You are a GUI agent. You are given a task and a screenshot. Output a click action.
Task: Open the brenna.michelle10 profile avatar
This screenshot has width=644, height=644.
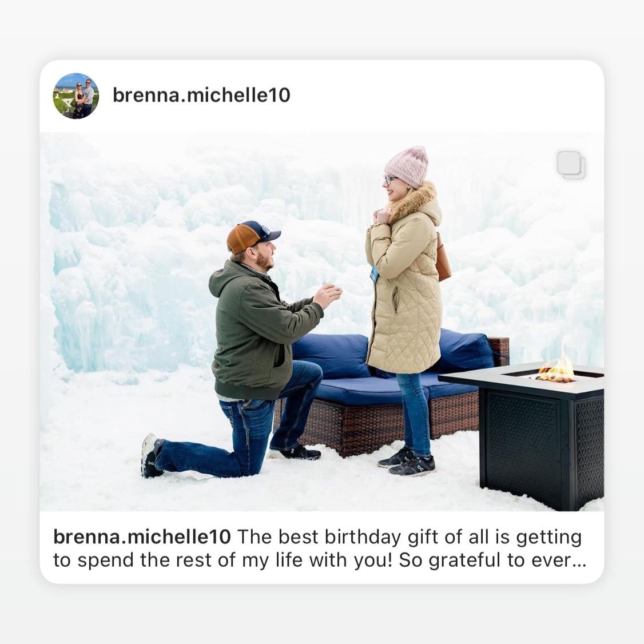tap(76, 96)
